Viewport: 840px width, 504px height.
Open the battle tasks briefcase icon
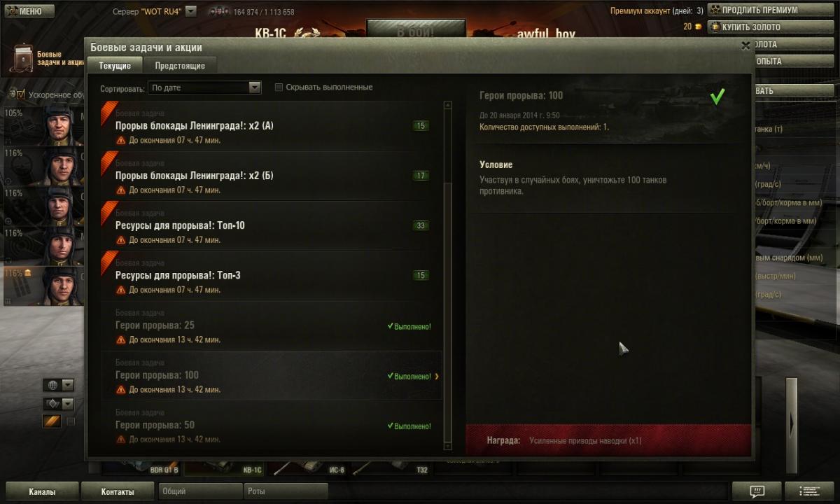click(x=22, y=59)
